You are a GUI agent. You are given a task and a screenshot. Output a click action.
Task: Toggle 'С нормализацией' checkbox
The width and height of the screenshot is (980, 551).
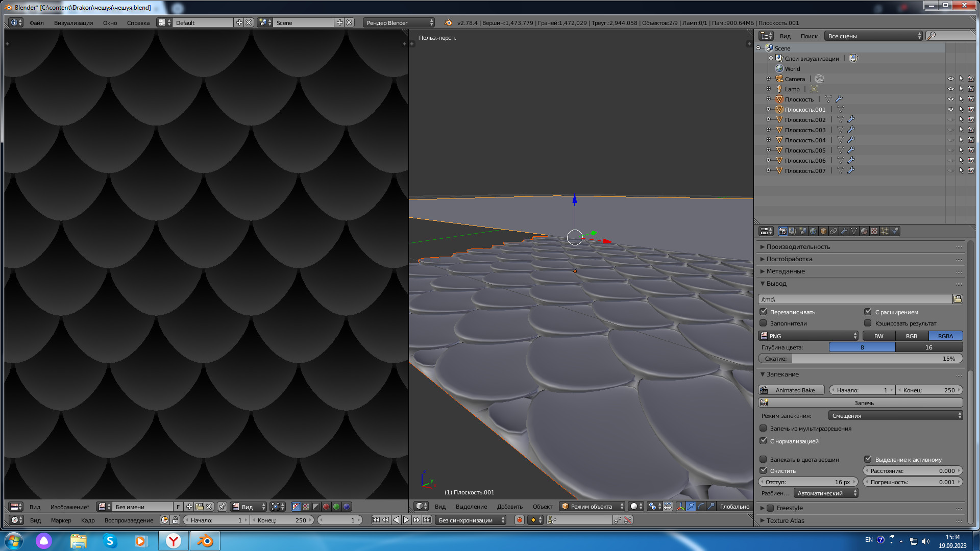coord(764,441)
